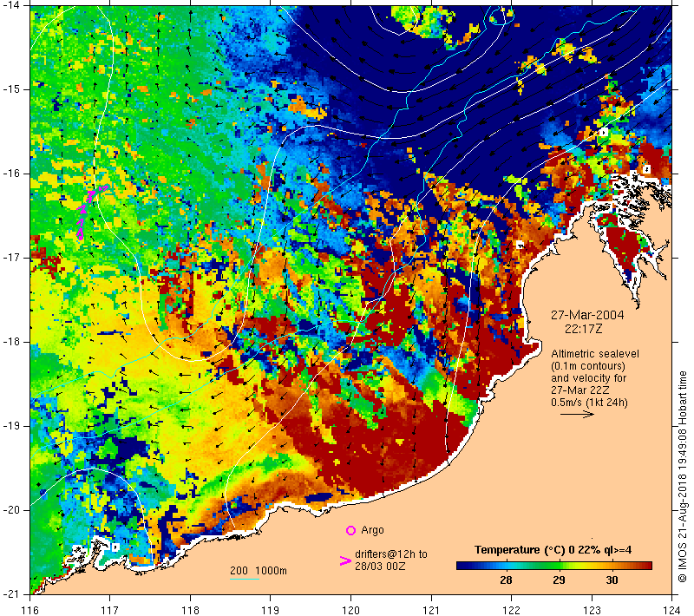
Task: Click the '124' longitude axis label
Action: tap(672, 610)
